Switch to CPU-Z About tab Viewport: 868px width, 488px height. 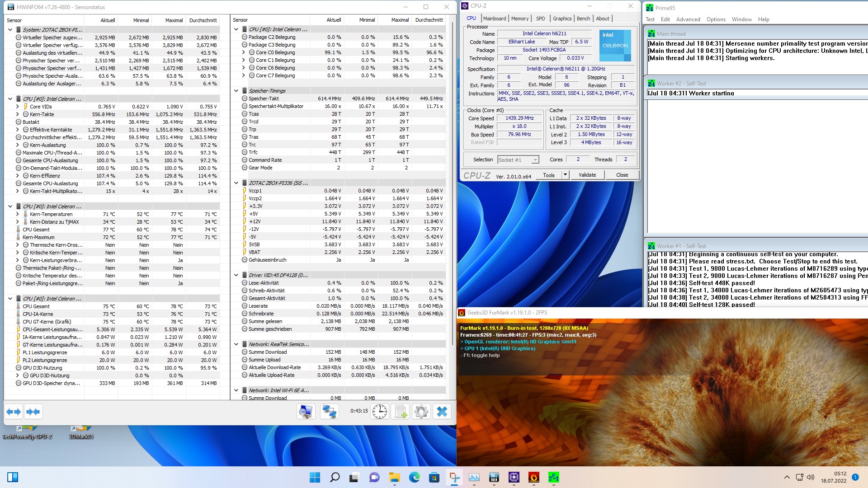(603, 19)
